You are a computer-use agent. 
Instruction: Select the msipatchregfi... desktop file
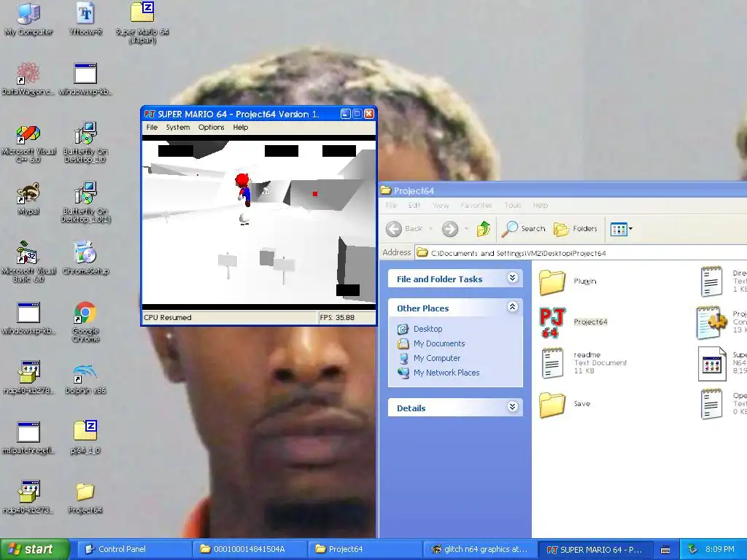point(28,437)
